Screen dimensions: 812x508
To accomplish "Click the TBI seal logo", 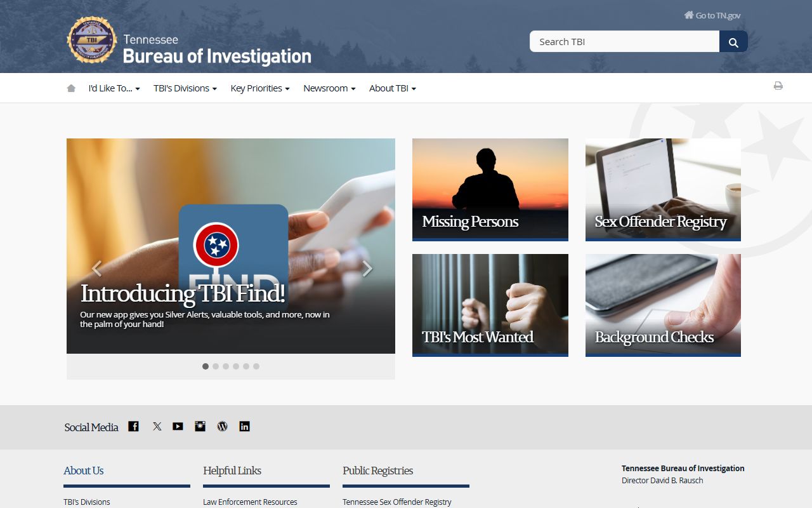I will pyautogui.click(x=92, y=40).
